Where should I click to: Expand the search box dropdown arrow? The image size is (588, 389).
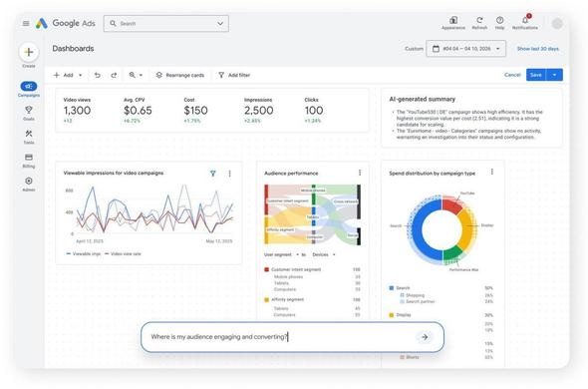point(220,23)
